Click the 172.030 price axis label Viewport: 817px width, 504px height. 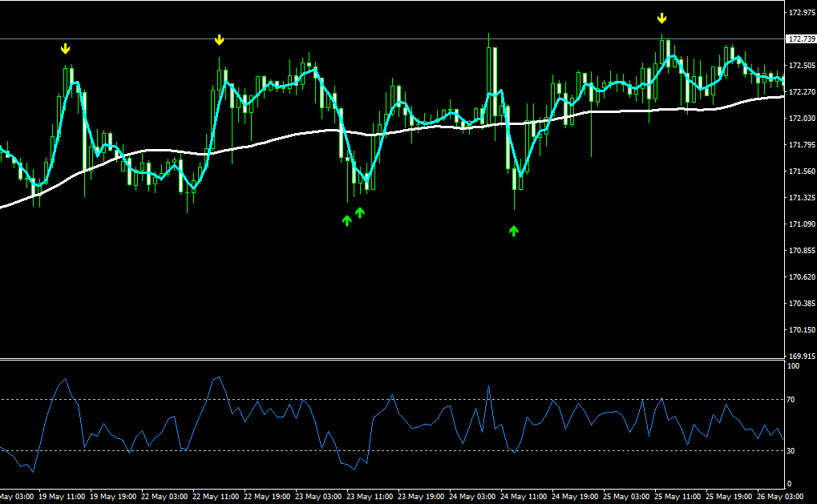tap(802, 119)
